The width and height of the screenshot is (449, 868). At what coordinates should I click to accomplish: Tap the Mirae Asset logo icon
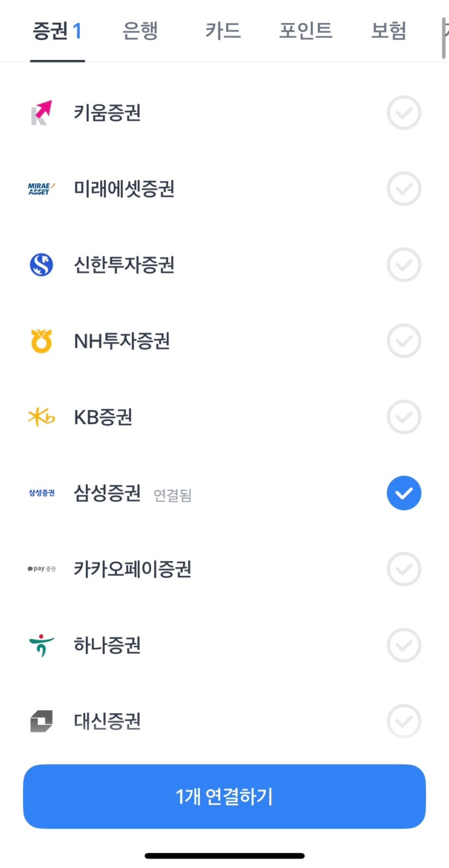(42, 189)
